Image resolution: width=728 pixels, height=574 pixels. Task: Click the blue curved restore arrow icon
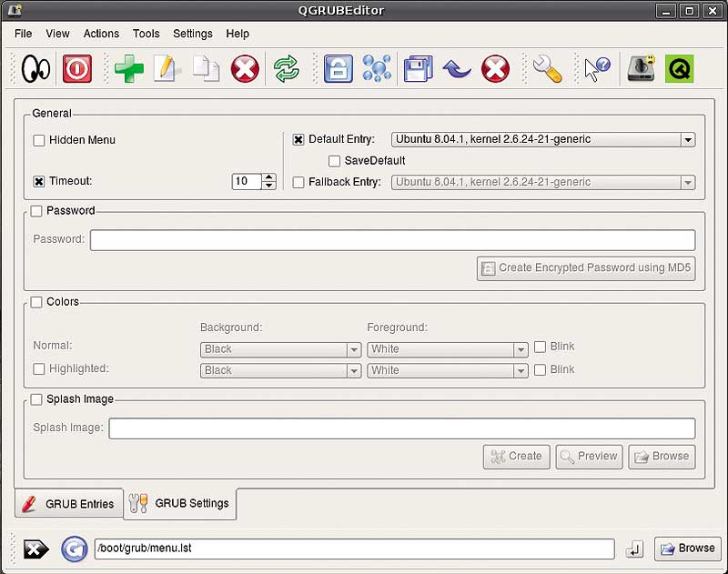click(457, 69)
